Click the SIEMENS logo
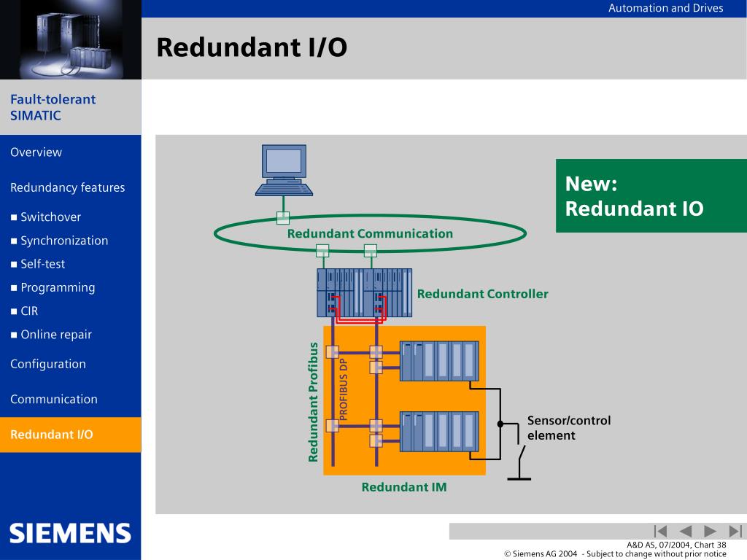747x560 pixels. click(70, 533)
